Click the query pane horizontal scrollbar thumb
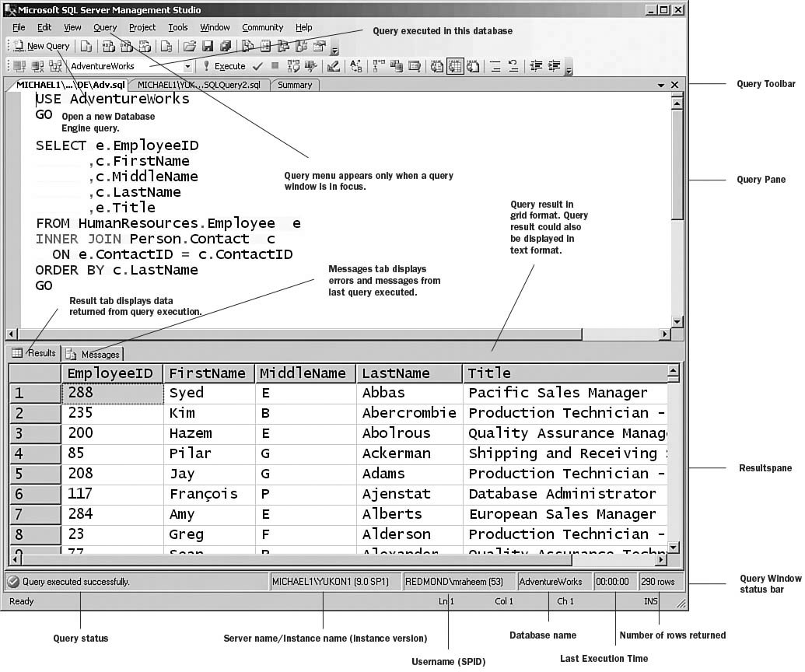The height and width of the screenshot is (672, 805). 299,334
